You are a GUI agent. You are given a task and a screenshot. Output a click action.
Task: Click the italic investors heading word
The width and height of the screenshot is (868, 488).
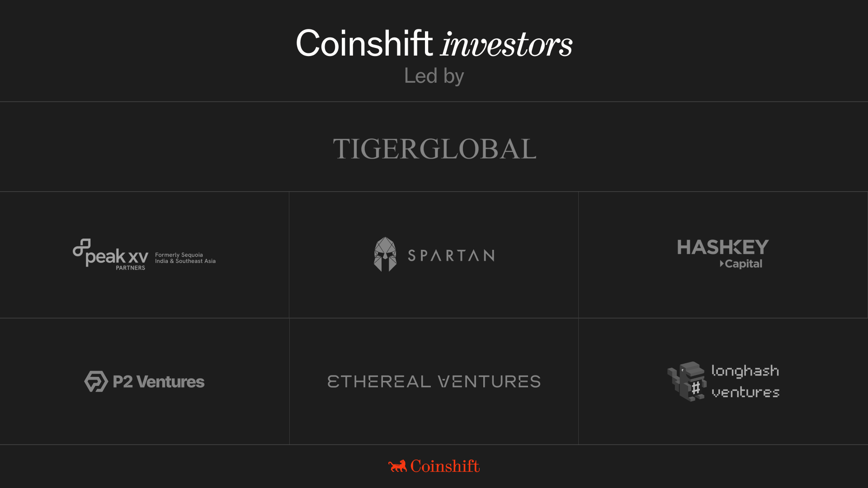[x=507, y=44]
